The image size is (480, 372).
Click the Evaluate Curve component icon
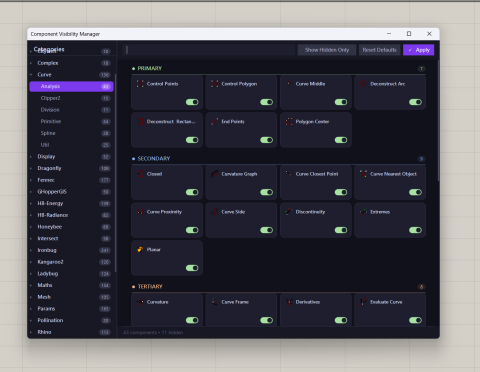[363, 302]
